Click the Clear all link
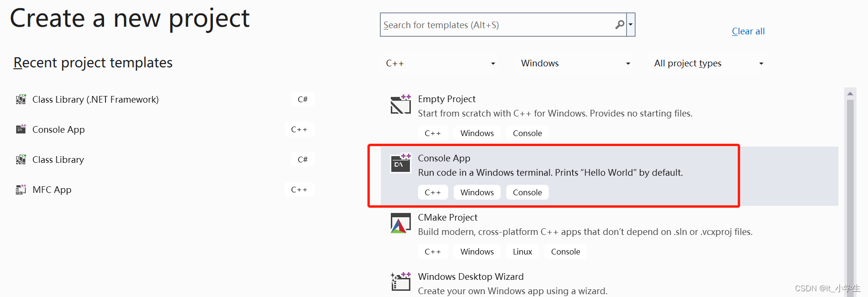 point(748,31)
